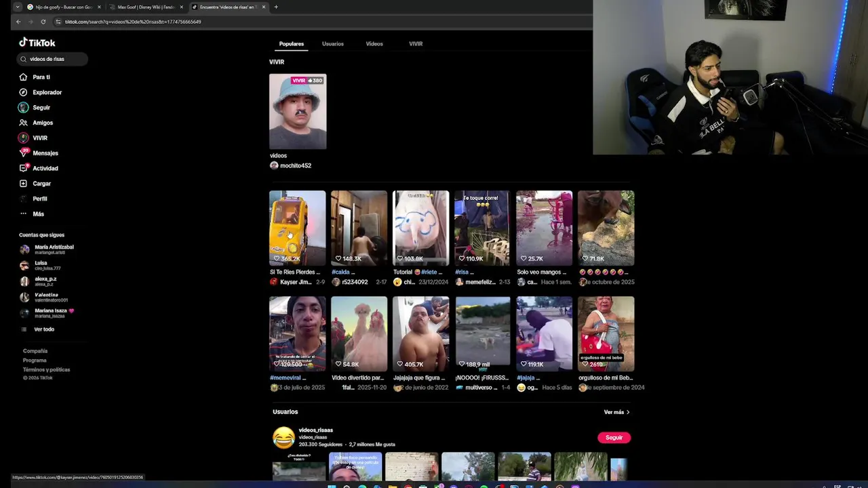Switch to the Videos tab
The height and width of the screenshot is (488, 868).
(374, 44)
